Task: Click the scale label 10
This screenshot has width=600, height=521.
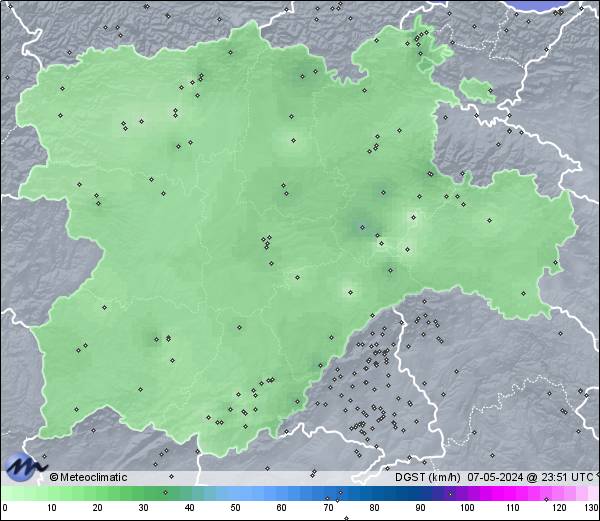Action: point(52,508)
